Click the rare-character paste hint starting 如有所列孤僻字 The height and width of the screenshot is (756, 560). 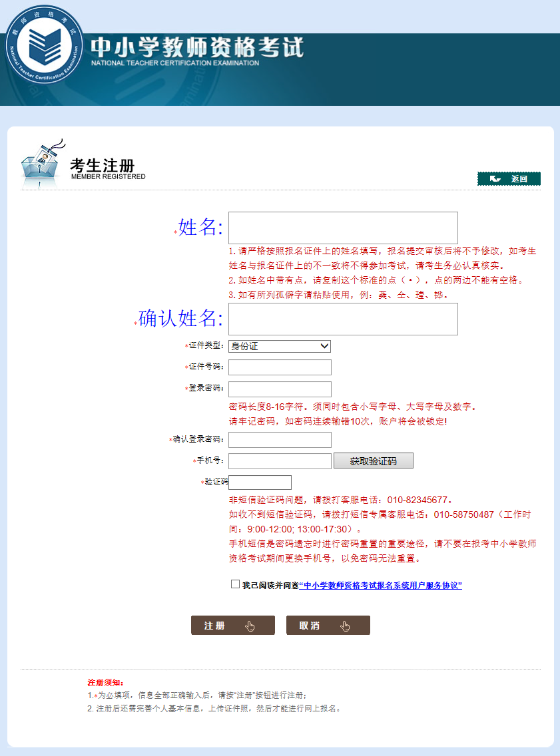tap(340, 295)
